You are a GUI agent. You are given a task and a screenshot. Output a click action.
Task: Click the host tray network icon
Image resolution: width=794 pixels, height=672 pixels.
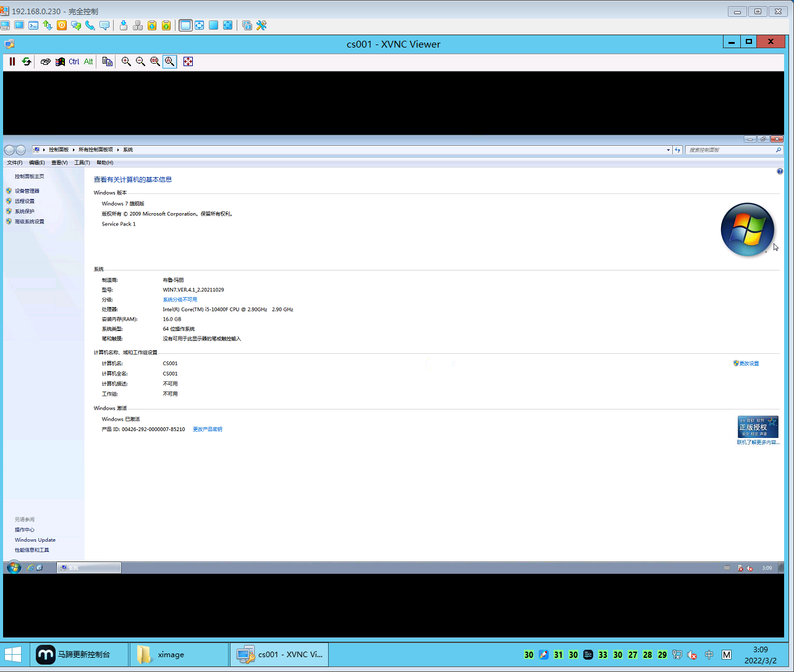click(677, 655)
